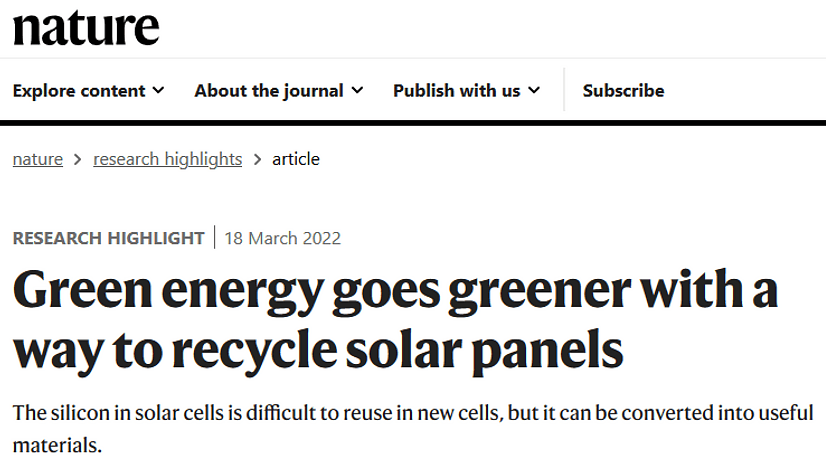Open the About the journal menu label
Image resolution: width=826 pixels, height=463 pixels.
269,91
